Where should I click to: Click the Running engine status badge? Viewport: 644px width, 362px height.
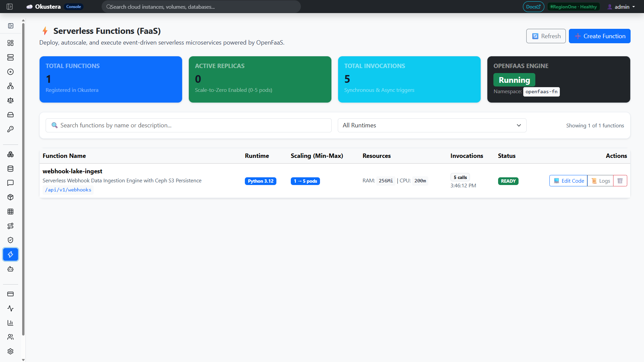[514, 80]
